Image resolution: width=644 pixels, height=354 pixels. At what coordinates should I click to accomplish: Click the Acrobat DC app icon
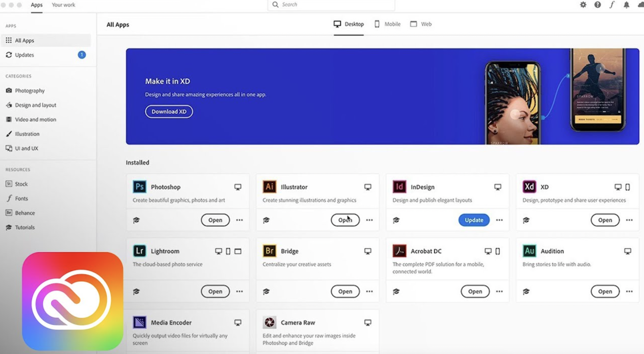coord(399,251)
